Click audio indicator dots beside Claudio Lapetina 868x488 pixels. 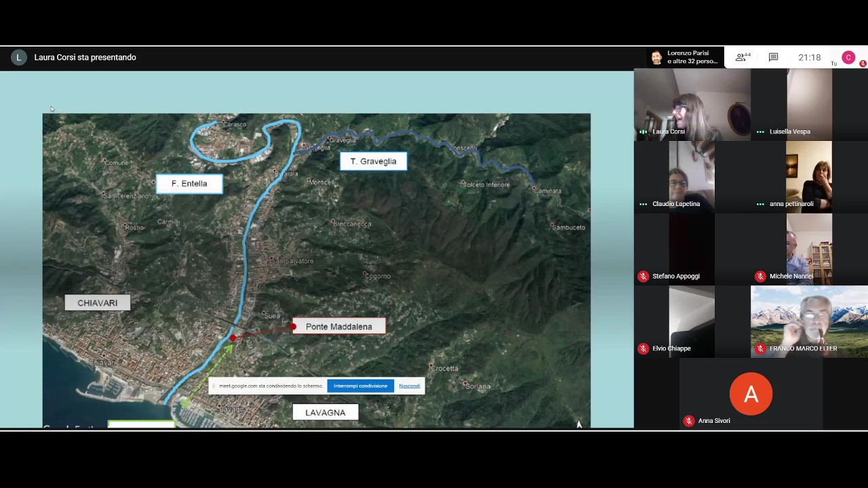click(x=643, y=204)
